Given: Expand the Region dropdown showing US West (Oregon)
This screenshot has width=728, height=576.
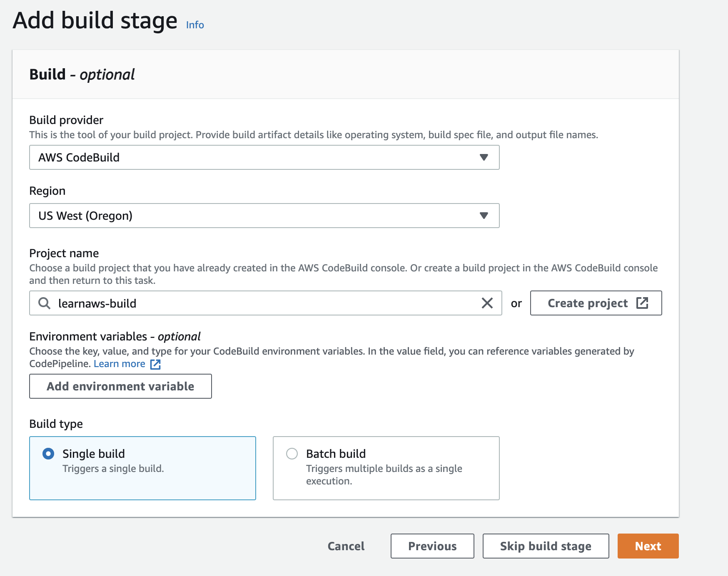Looking at the screenshot, I should tap(264, 216).
